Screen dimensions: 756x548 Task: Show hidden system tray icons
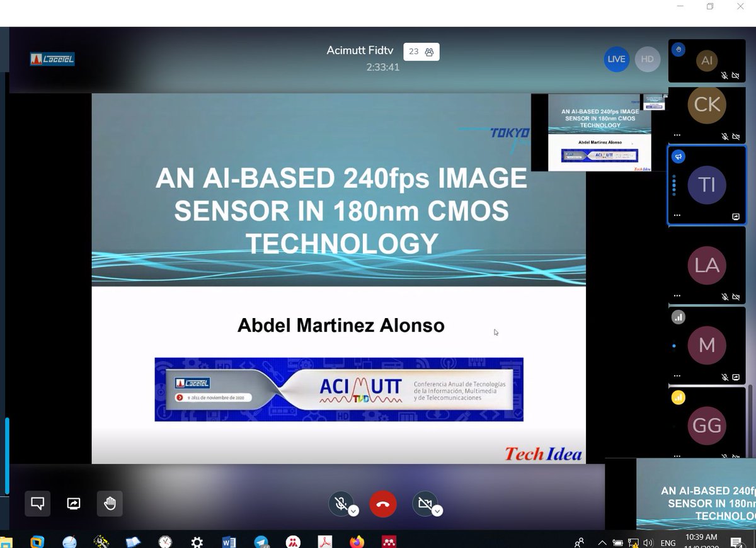(x=602, y=542)
